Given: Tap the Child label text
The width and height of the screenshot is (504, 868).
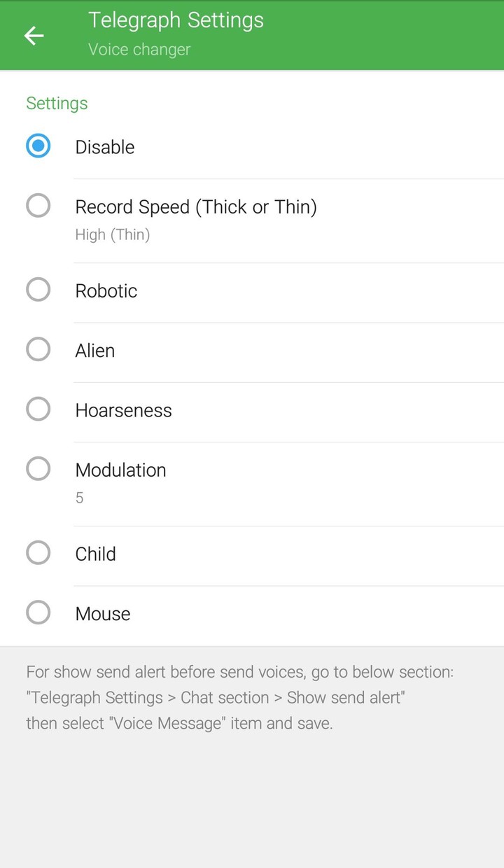Looking at the screenshot, I should pos(95,554).
